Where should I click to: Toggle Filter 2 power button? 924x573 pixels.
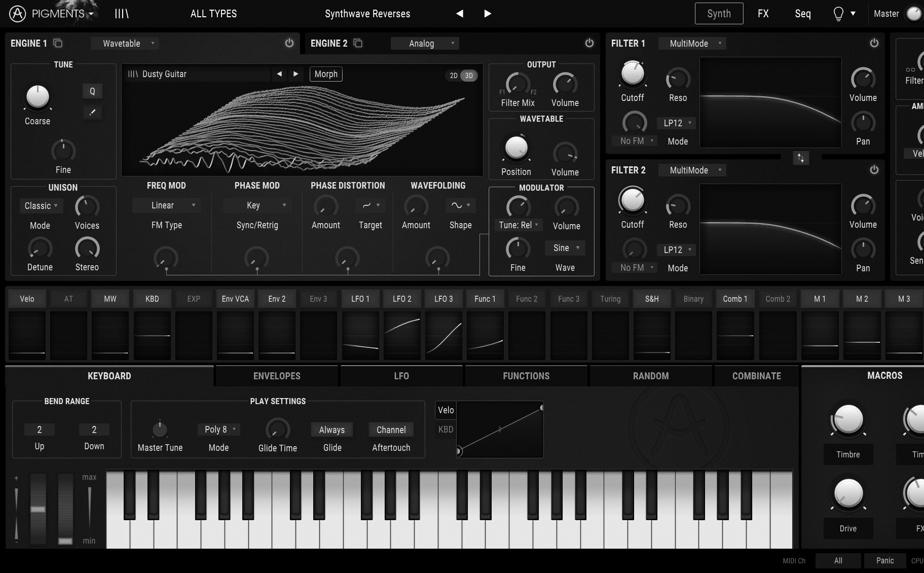point(874,170)
